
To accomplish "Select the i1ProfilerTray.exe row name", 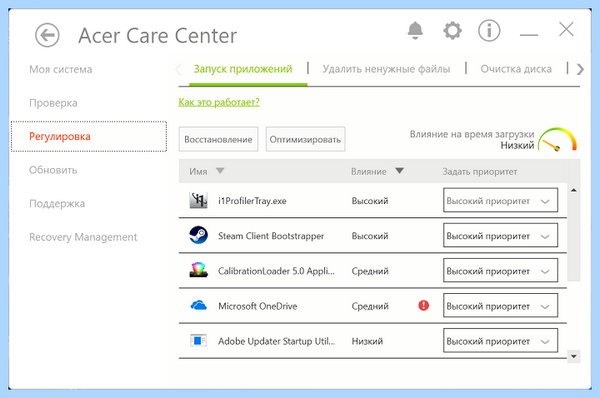I will point(252,201).
